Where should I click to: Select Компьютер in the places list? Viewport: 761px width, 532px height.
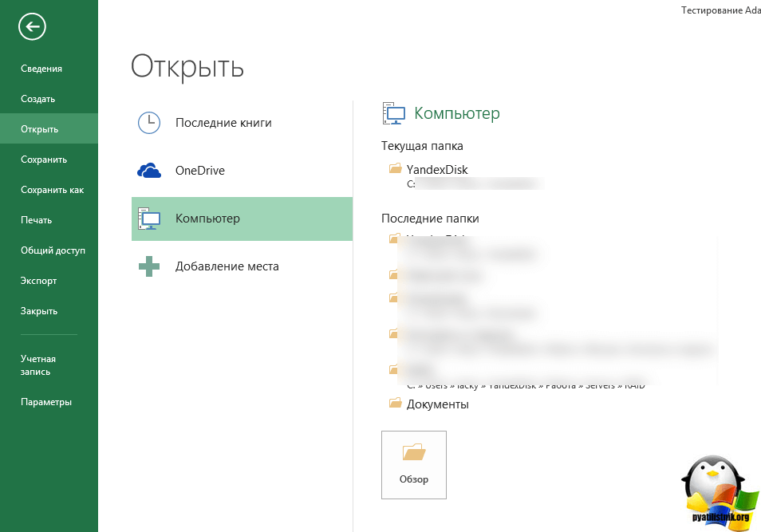click(x=242, y=219)
